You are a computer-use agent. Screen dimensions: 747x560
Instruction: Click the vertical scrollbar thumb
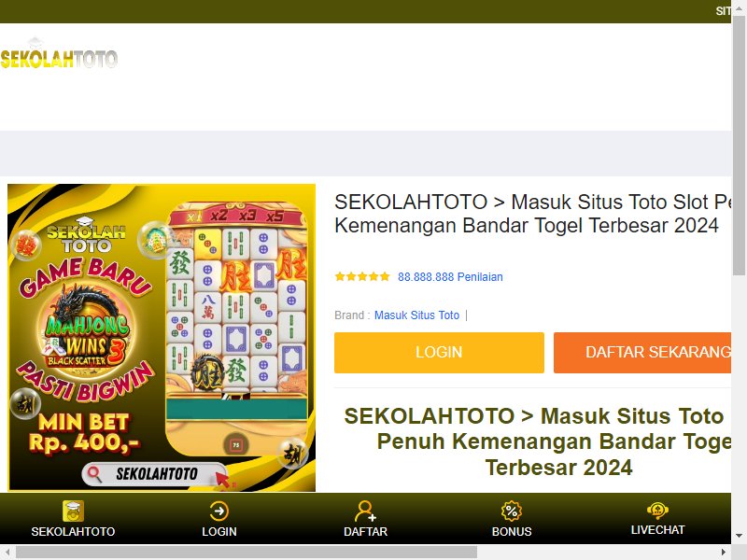(739, 145)
